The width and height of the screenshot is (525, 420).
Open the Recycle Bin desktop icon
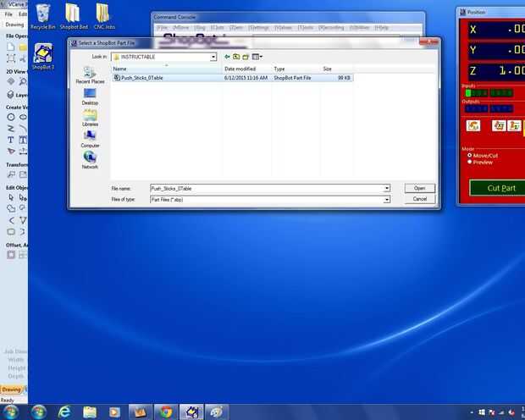click(43, 17)
